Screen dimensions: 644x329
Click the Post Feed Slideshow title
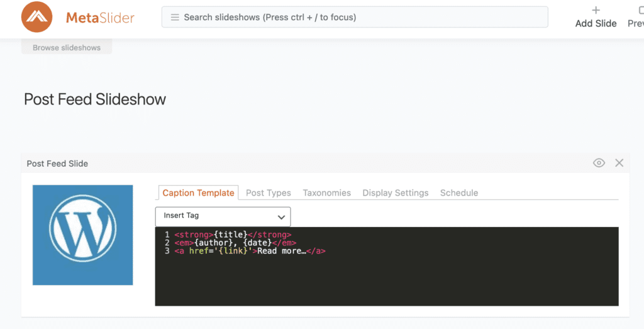point(95,99)
